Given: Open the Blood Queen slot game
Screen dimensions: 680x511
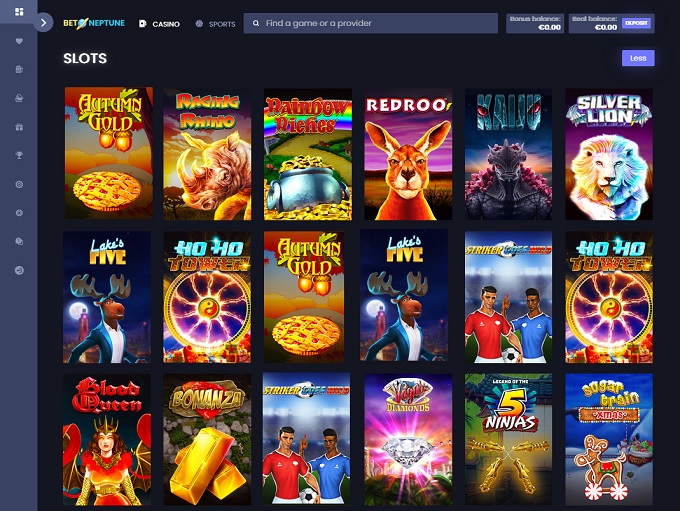Looking at the screenshot, I should click(x=107, y=439).
